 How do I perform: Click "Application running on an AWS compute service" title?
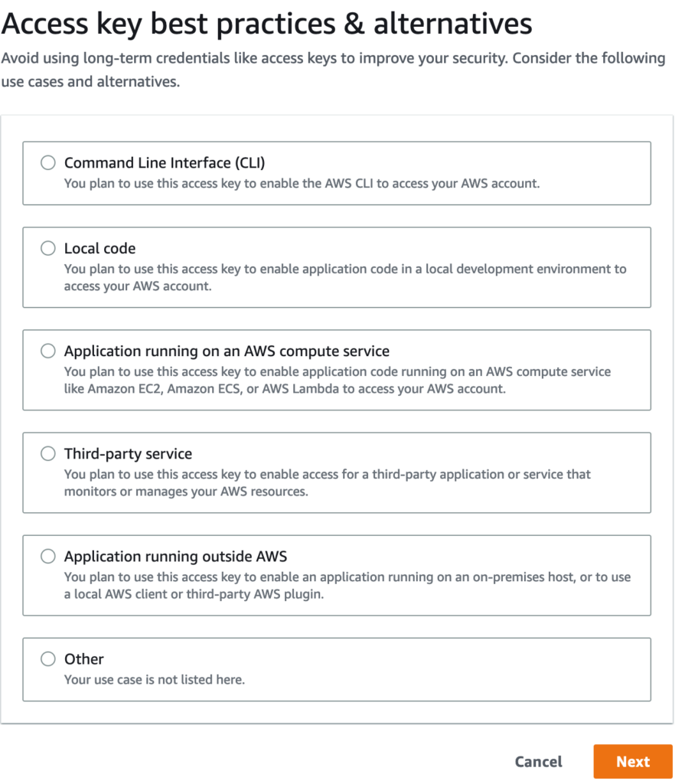pyautogui.click(x=227, y=351)
